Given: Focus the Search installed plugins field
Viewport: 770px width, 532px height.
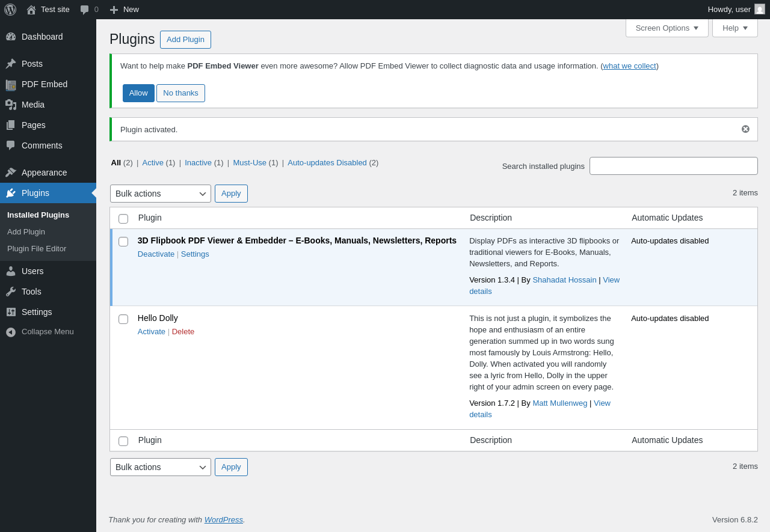Looking at the screenshot, I should (x=674, y=166).
